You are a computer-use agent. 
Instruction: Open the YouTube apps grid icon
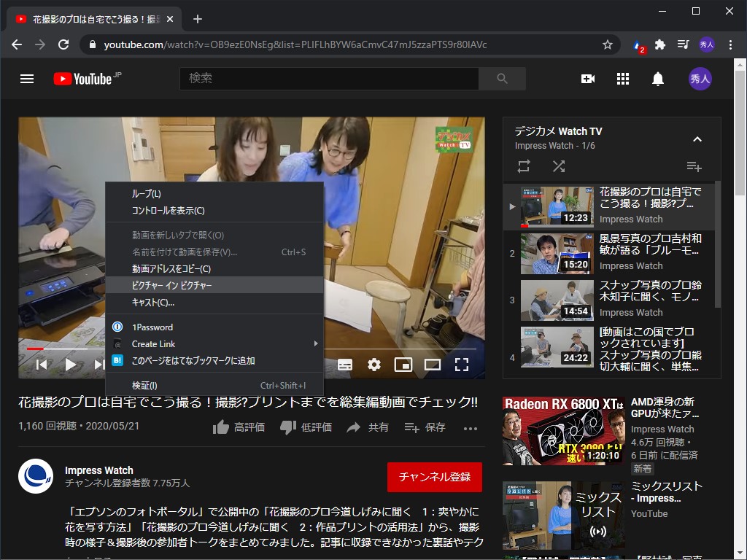click(622, 79)
